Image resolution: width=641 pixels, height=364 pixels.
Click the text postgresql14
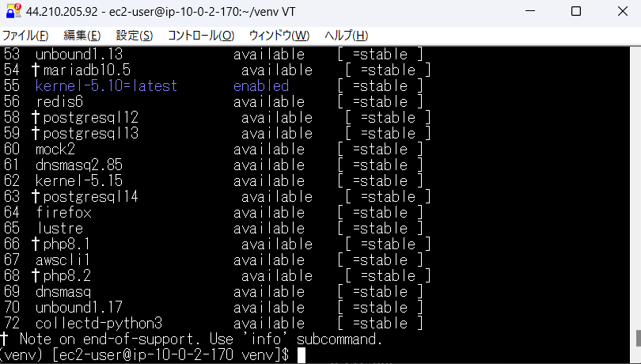(91, 197)
